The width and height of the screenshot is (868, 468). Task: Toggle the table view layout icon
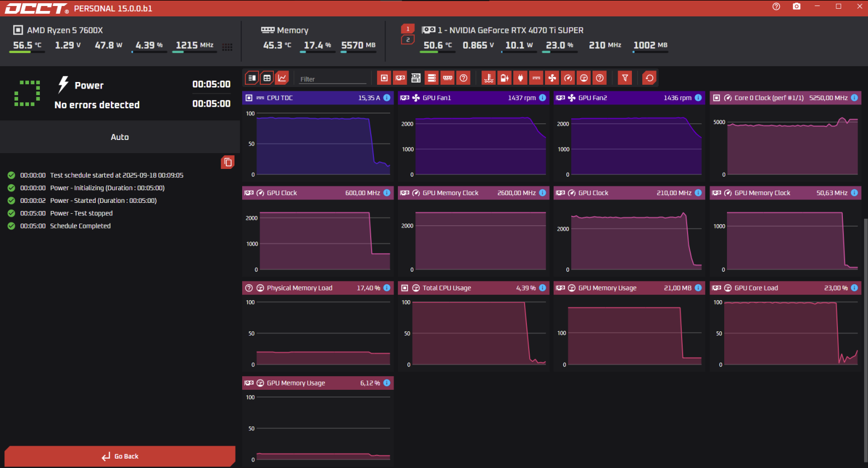click(x=267, y=78)
